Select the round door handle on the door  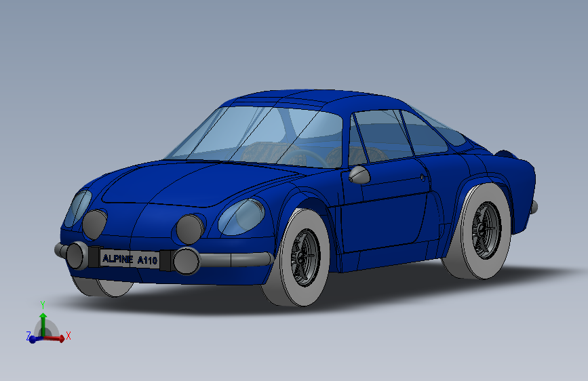pyautogui.click(x=423, y=178)
